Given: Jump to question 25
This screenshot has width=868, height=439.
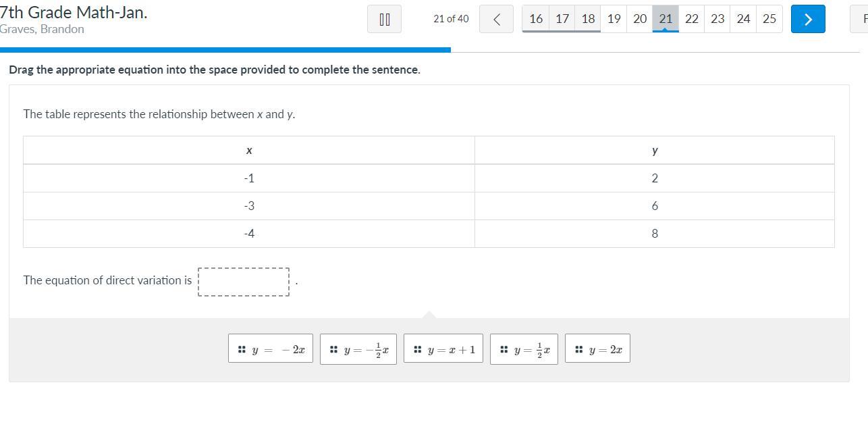Looking at the screenshot, I should tap(769, 19).
